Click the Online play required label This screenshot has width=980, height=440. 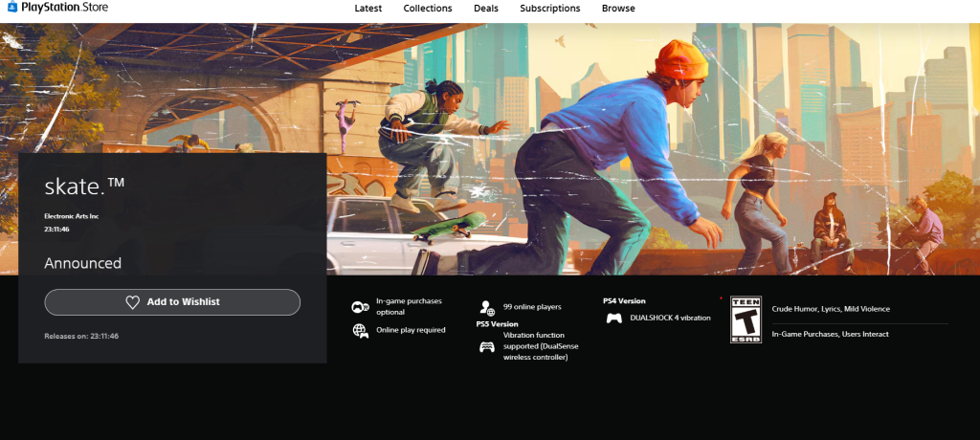411,330
